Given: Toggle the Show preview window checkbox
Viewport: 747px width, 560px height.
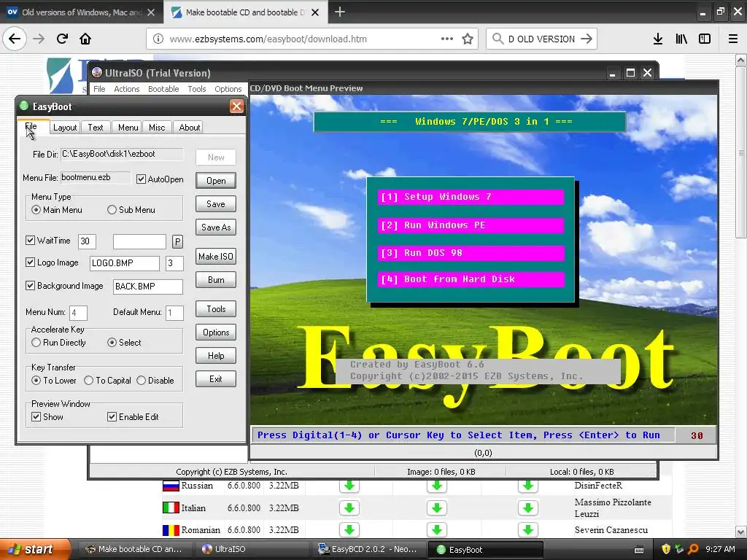Looking at the screenshot, I should point(36,416).
